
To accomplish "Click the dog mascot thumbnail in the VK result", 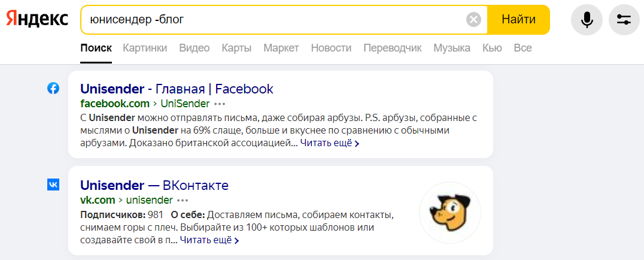I will point(450,213).
